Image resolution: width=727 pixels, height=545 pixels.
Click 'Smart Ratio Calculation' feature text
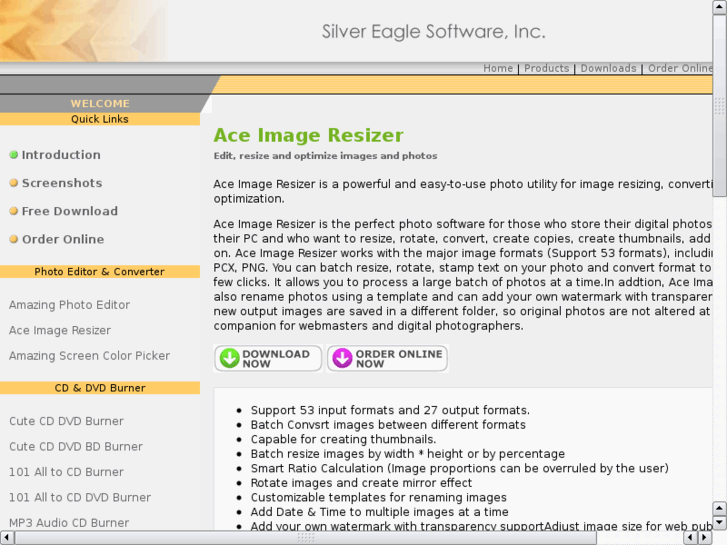[x=459, y=468]
